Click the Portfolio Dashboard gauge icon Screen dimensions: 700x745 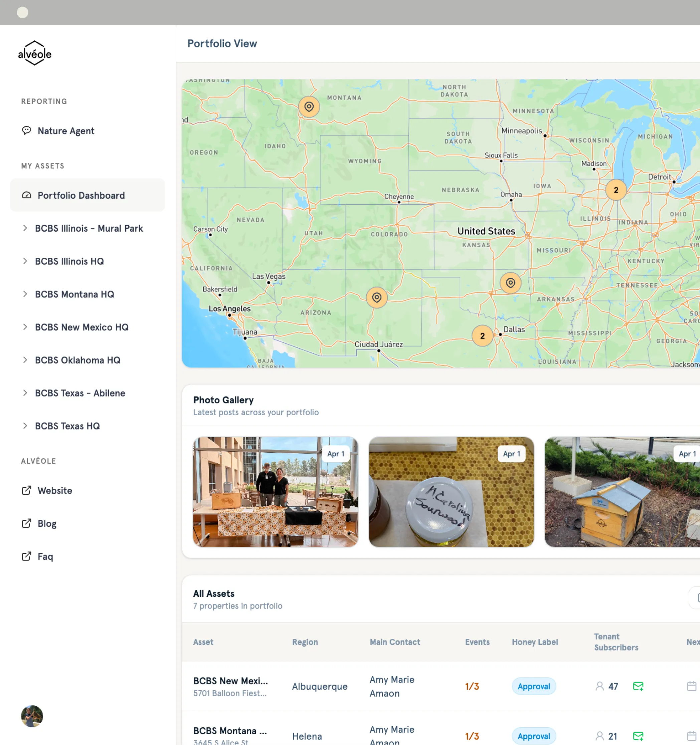26,195
